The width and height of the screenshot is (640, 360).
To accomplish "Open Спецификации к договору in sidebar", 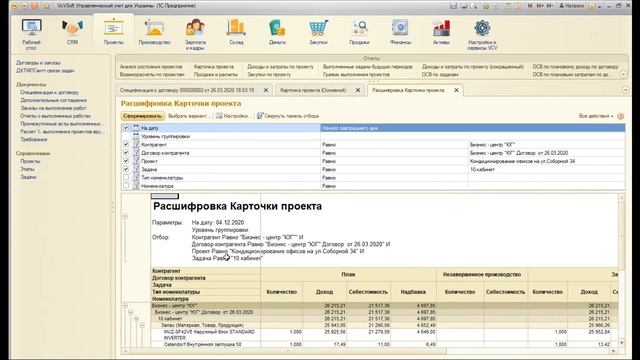I will tap(49, 93).
